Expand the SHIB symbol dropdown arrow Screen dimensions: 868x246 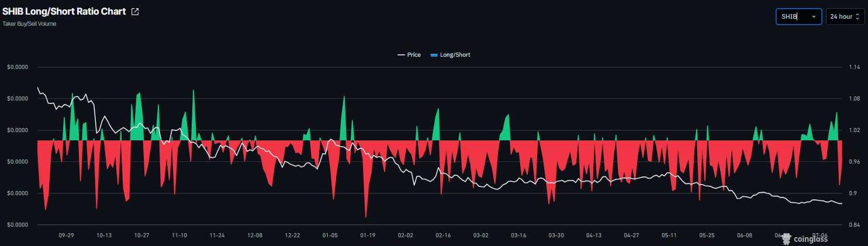[x=814, y=17]
